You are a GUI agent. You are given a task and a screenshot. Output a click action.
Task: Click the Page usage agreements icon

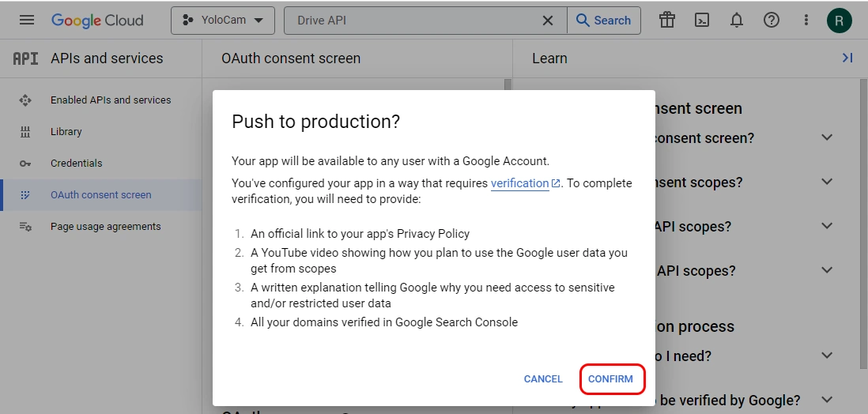[x=25, y=227]
